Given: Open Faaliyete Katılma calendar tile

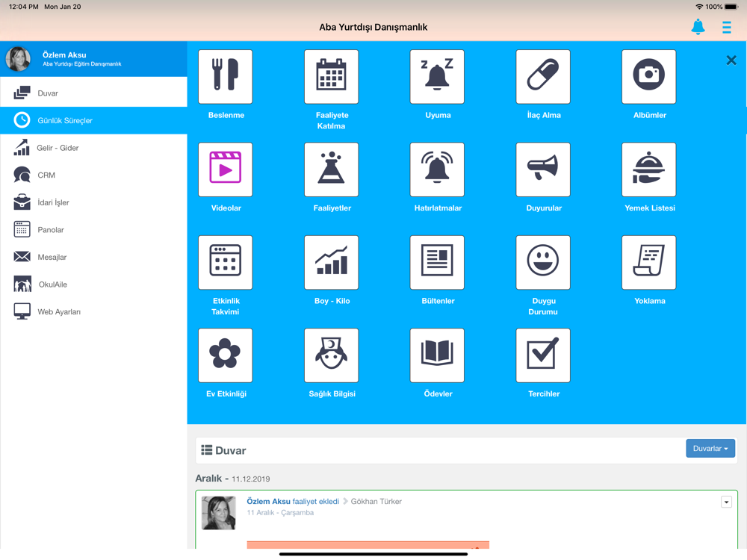Looking at the screenshot, I should point(331,77).
